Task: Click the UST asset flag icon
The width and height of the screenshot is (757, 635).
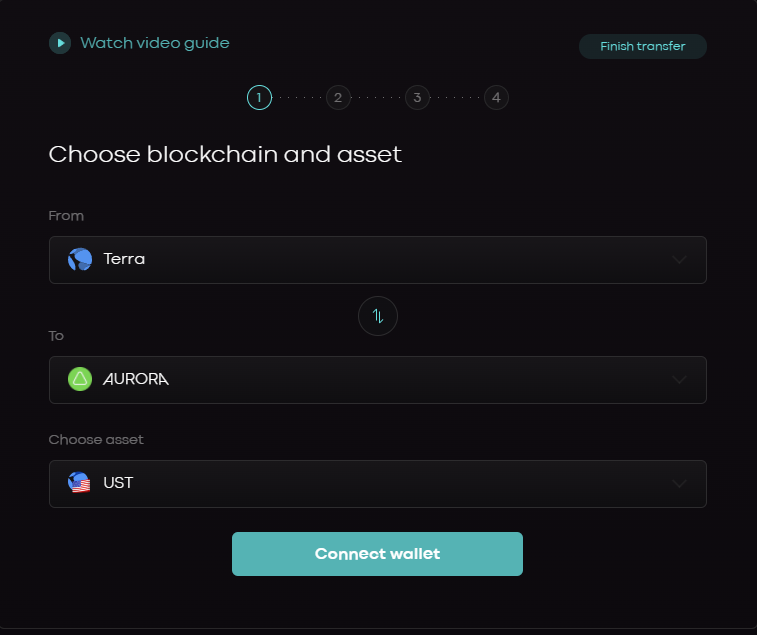Action: tap(80, 484)
